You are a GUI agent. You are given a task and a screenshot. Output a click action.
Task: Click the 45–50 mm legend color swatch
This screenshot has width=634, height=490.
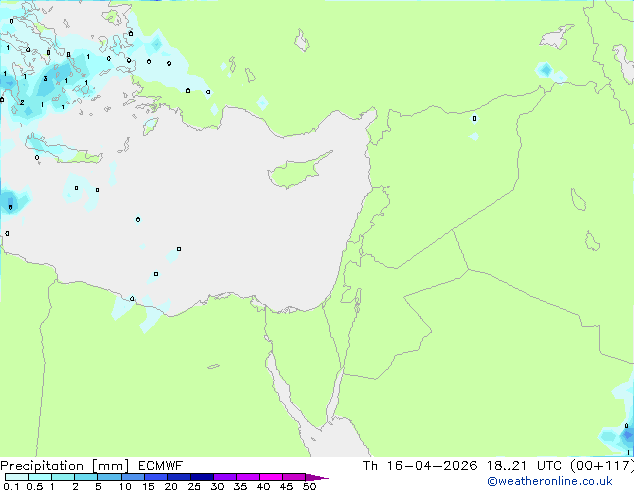294,477
